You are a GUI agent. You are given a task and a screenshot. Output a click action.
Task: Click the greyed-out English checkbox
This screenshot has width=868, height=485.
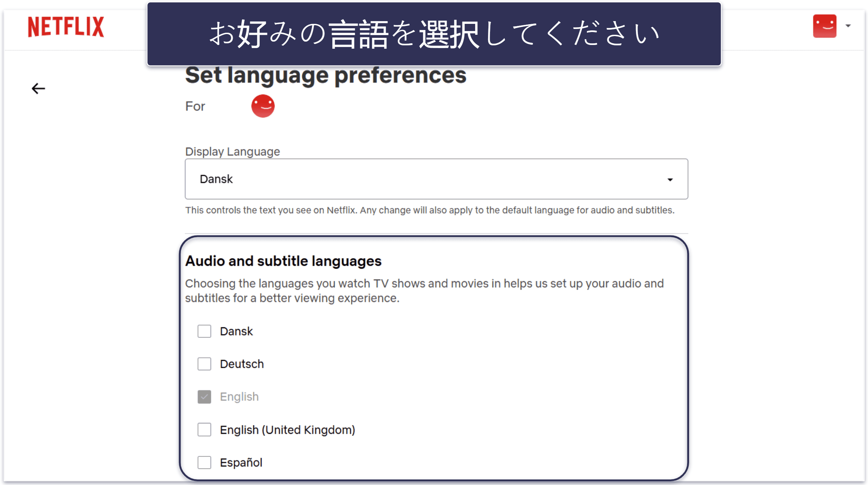(204, 397)
